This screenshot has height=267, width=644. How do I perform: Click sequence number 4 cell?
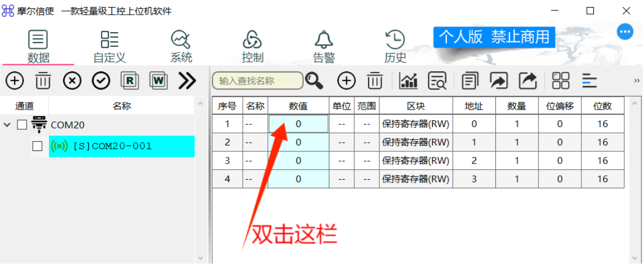point(227,179)
